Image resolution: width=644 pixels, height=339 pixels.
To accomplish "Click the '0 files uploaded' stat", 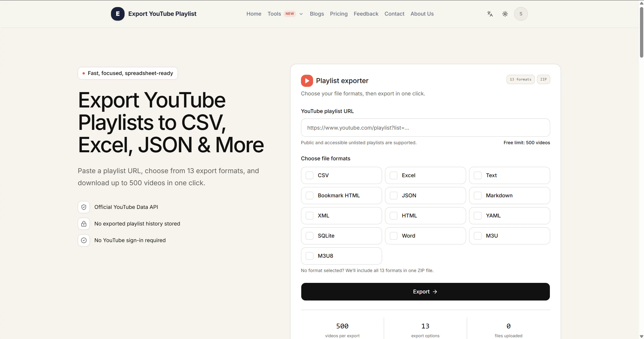I will tap(508, 330).
